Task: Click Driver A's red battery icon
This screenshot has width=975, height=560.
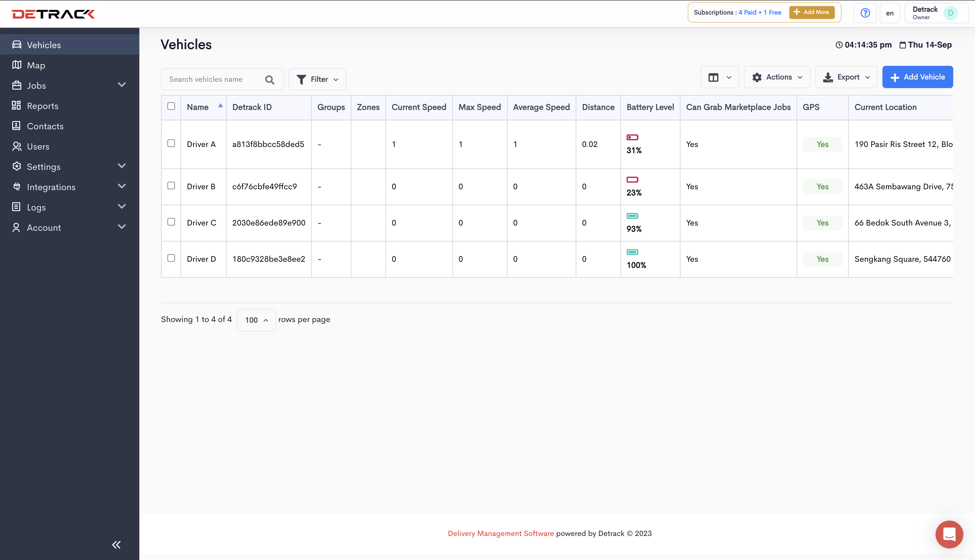Action: [632, 137]
